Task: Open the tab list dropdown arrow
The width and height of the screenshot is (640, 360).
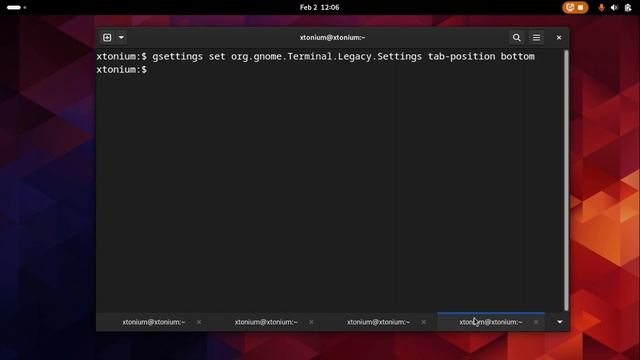Action: point(560,322)
